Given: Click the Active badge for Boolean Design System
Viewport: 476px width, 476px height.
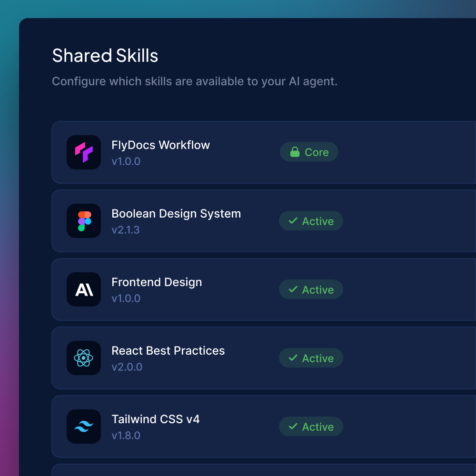Looking at the screenshot, I should 311,221.
